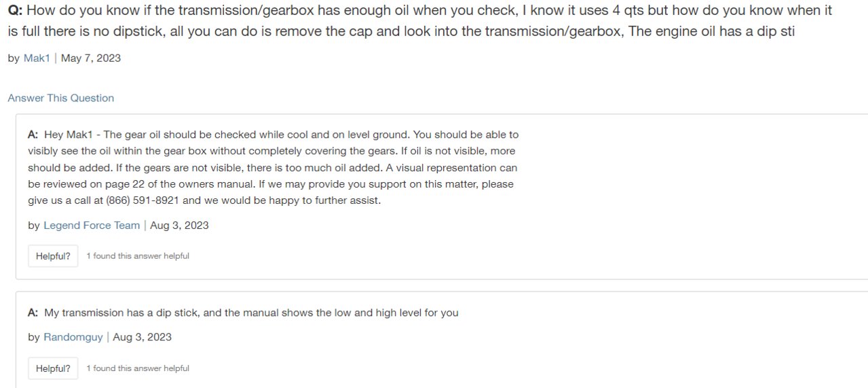Click the bold Q: label
The height and width of the screenshot is (388, 868).
pyautogui.click(x=15, y=11)
